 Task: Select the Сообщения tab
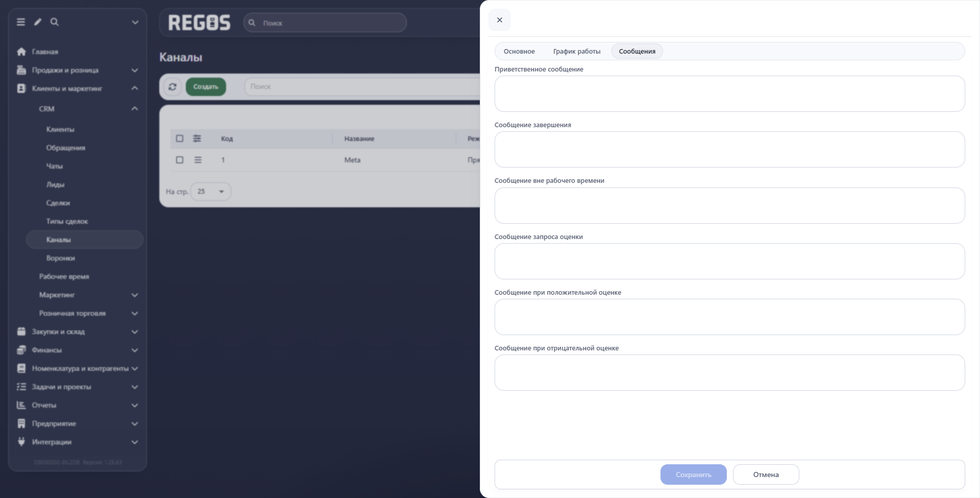click(x=637, y=51)
